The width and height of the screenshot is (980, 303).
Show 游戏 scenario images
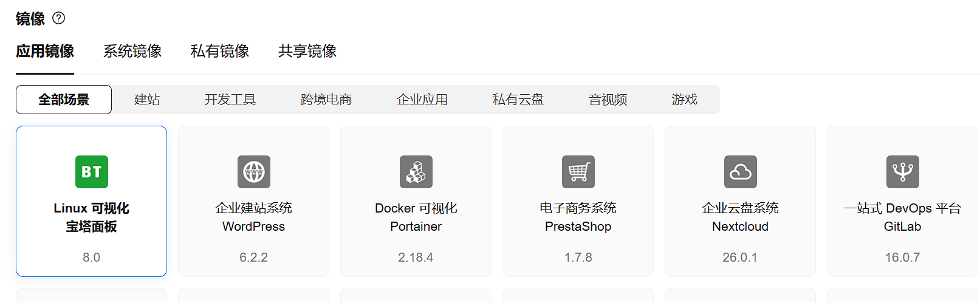(685, 100)
